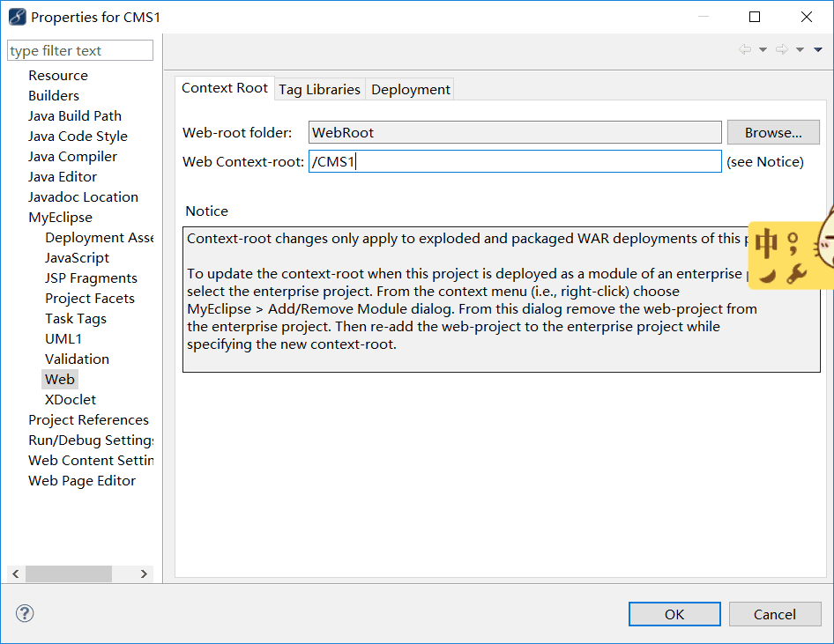This screenshot has height=644, width=834.
Task: Click the tree scrollbar right arrow
Action: (144, 574)
